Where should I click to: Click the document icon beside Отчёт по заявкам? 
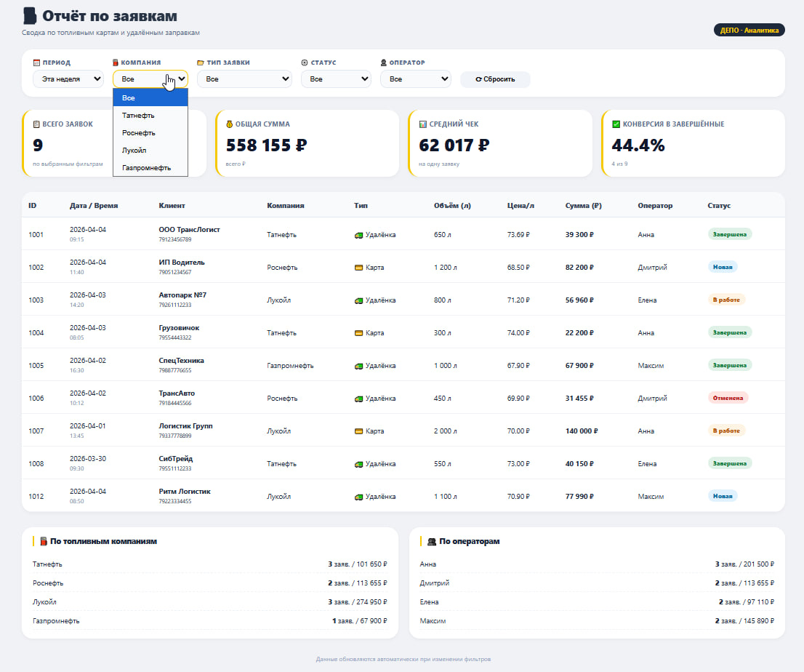31,16
